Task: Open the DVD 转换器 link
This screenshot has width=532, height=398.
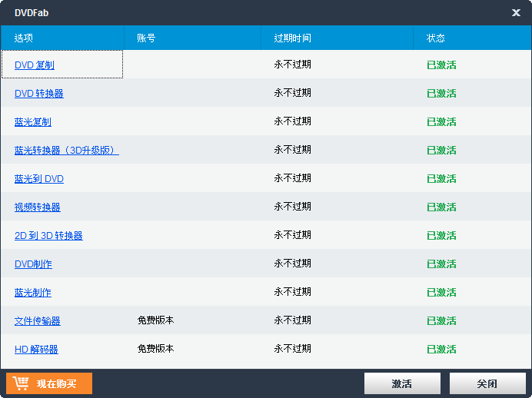Action: tap(39, 94)
